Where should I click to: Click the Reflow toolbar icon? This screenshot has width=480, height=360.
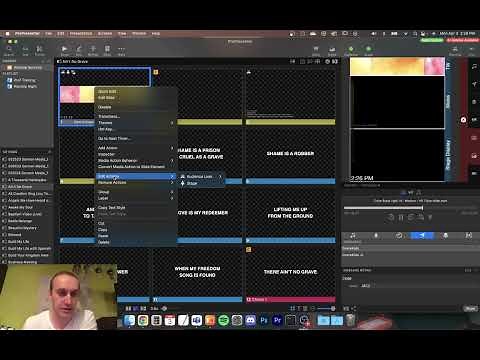(x=93, y=50)
